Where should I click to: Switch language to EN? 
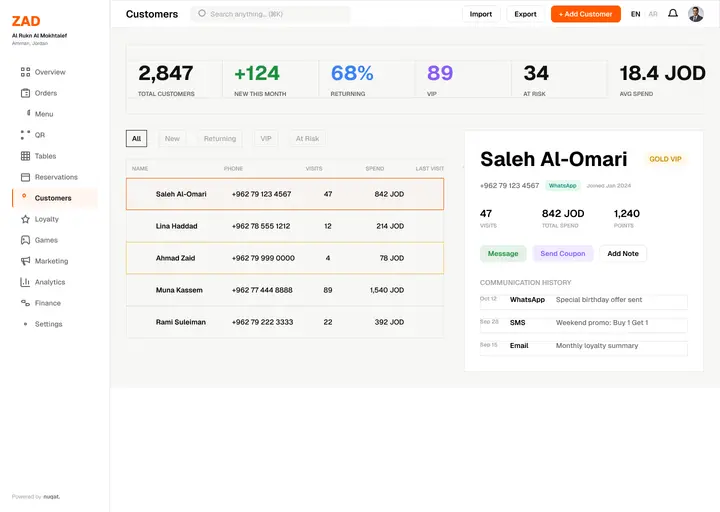pyautogui.click(x=636, y=14)
